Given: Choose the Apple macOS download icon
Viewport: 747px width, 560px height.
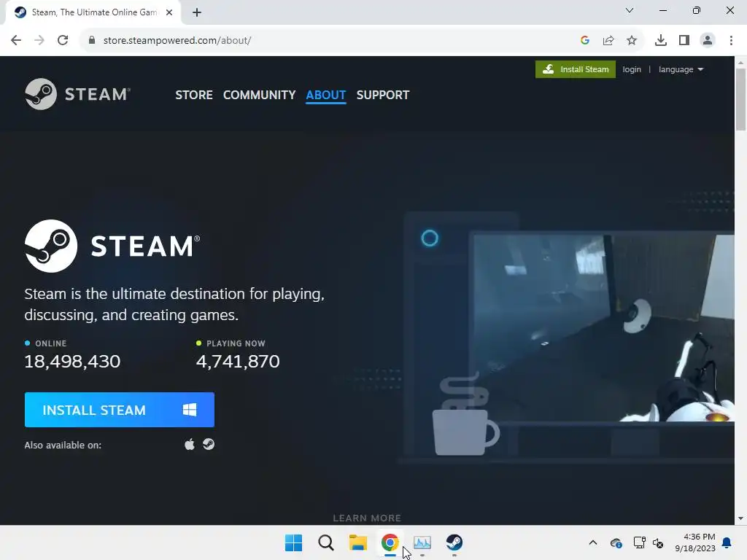Looking at the screenshot, I should [x=190, y=444].
